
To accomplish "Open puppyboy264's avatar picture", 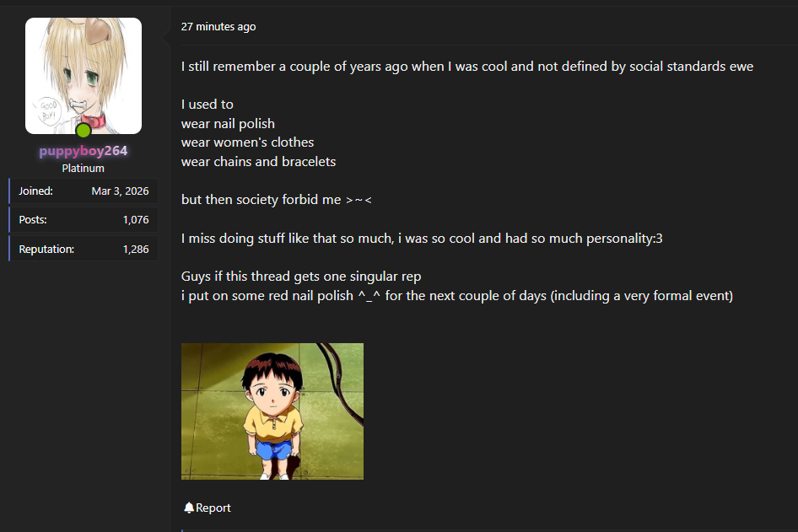I will [x=84, y=74].
